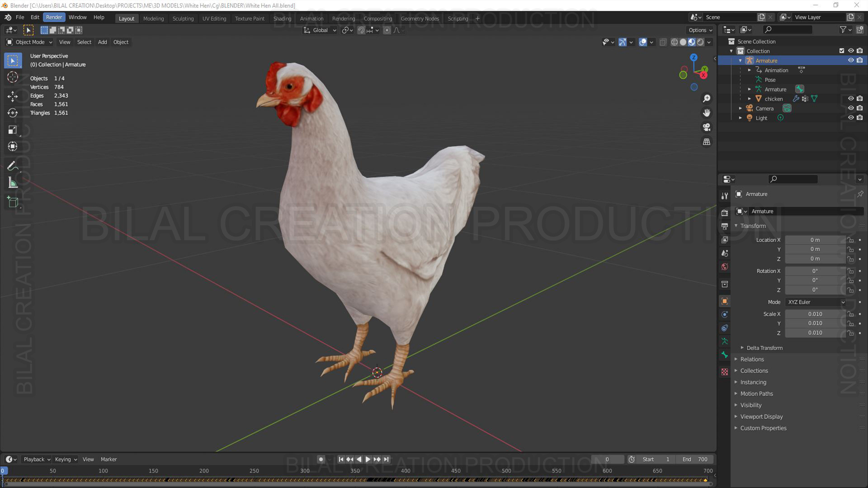Select the Select Box tool in the toolbar

13,61
